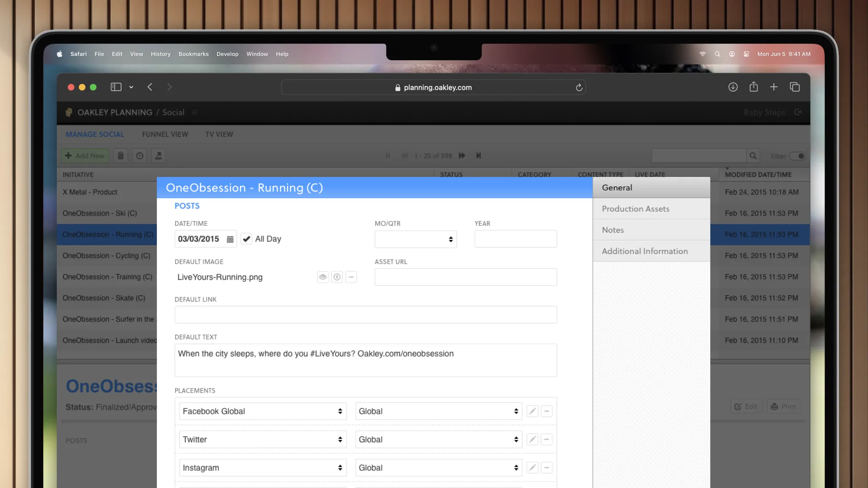The image size is (868, 488).
Task: Switch to the Funnel View tab
Action: pos(165,134)
